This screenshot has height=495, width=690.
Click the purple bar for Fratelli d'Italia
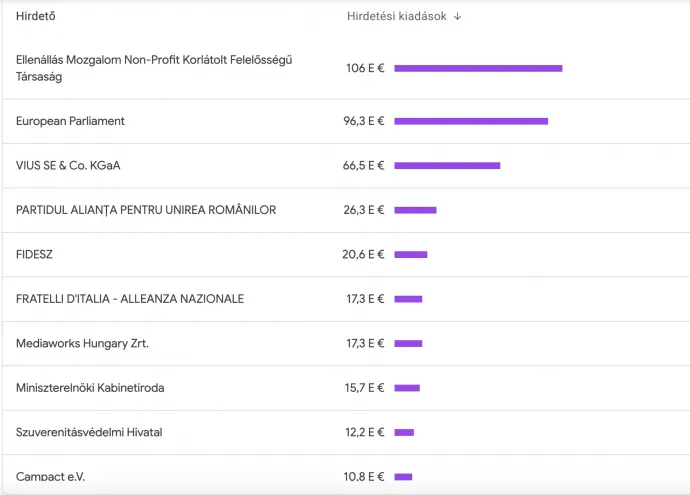click(408, 299)
